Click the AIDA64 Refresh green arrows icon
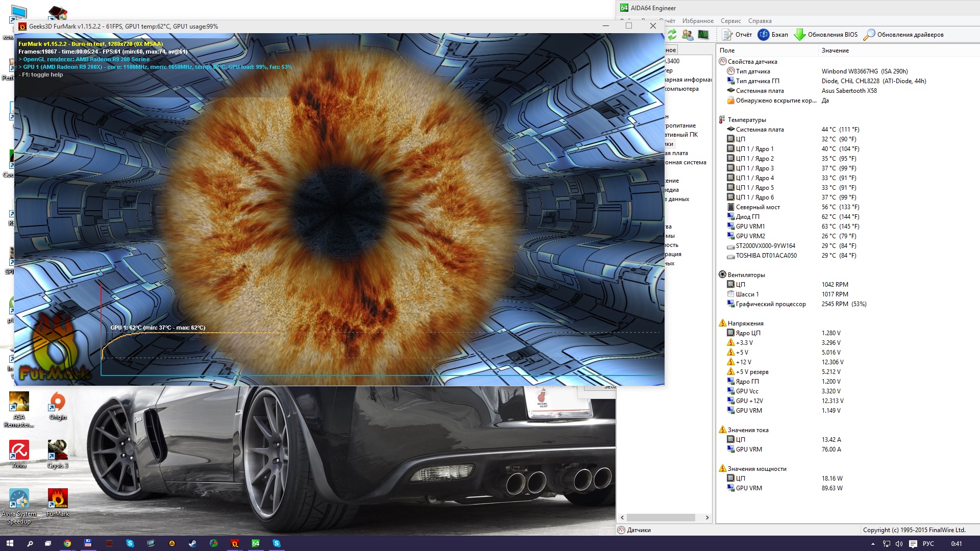 [672, 35]
